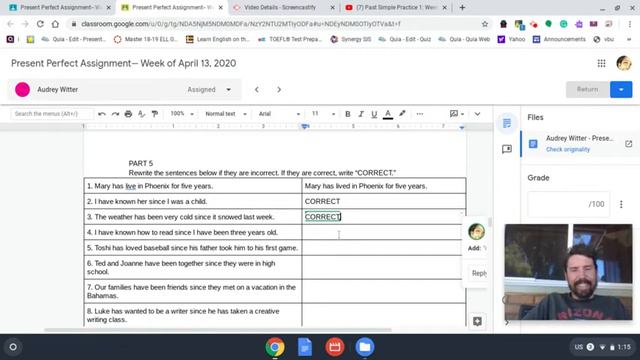Open the Google apps grid icon
Viewport: 640px width, 360px height.
pyautogui.click(x=601, y=63)
